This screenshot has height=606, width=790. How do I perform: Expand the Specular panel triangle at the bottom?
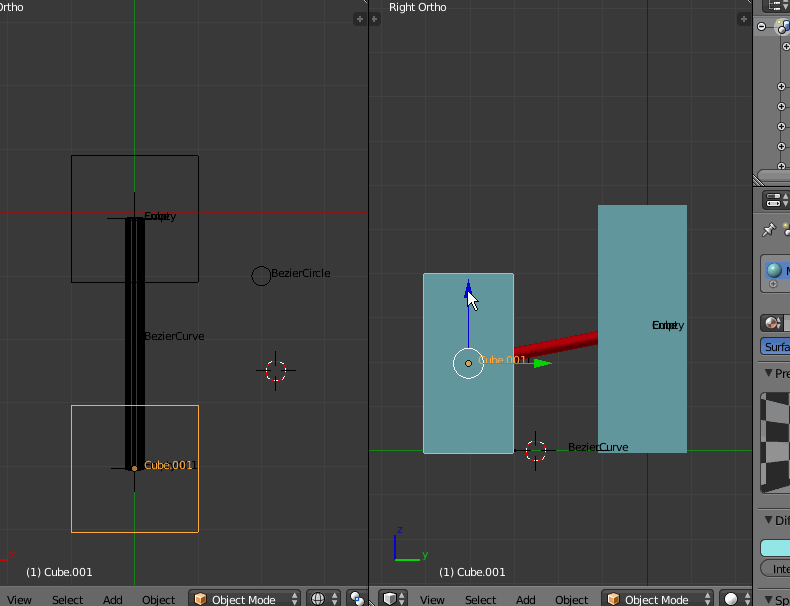(768, 600)
